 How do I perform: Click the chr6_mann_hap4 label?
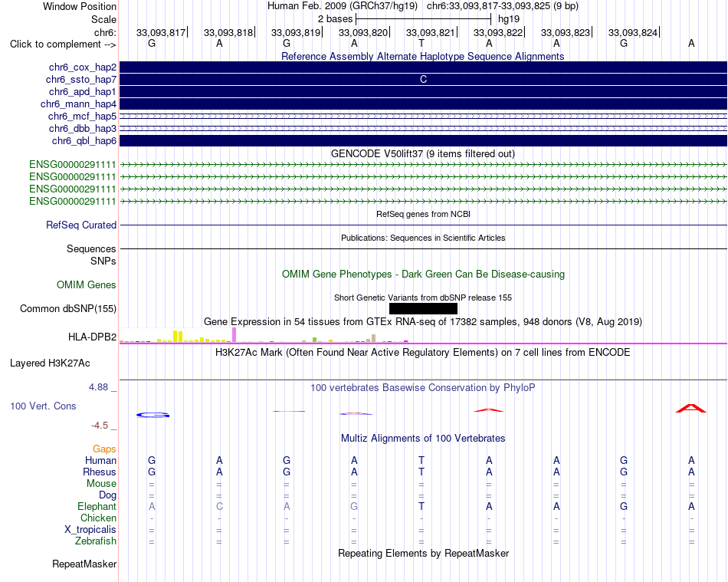pyautogui.click(x=78, y=104)
